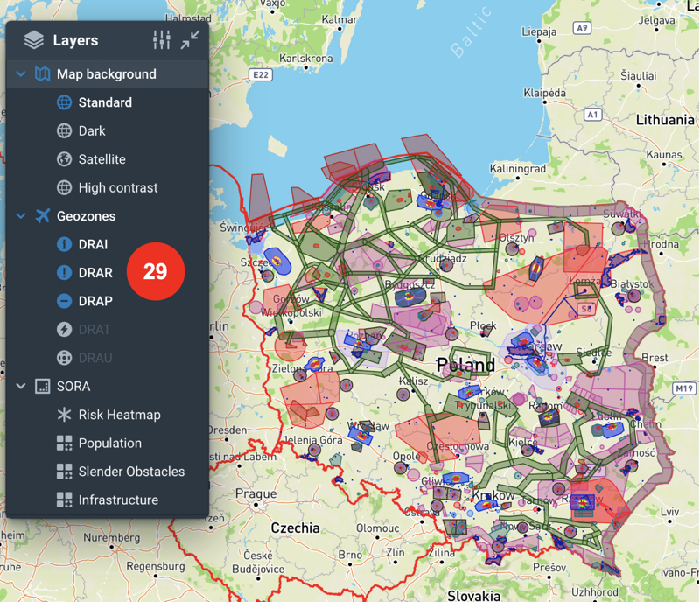Enable the Slender Obstacles layer

tap(131, 472)
